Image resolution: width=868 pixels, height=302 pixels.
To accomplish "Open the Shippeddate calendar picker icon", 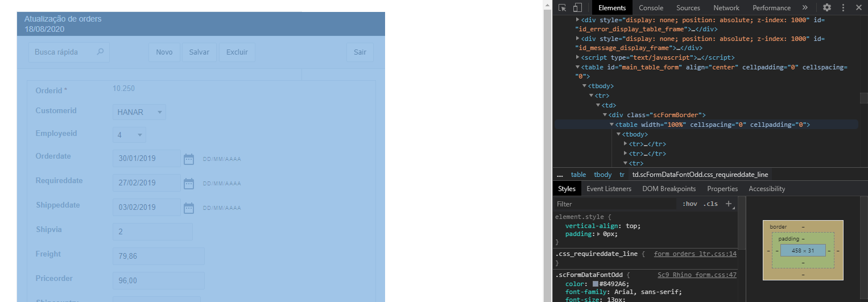I will click(x=189, y=208).
